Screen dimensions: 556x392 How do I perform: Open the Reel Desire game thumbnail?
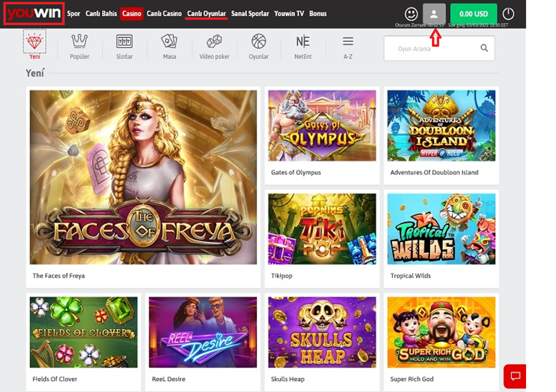click(203, 332)
